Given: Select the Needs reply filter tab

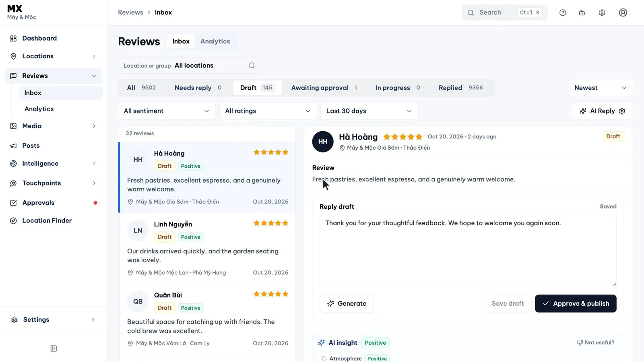Looking at the screenshot, I should 198,88.
